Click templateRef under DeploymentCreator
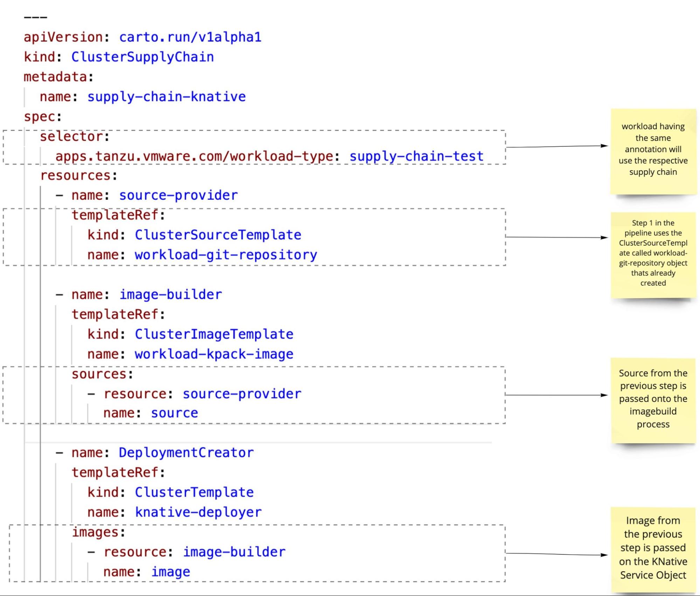The width and height of the screenshot is (700, 596). point(115,472)
